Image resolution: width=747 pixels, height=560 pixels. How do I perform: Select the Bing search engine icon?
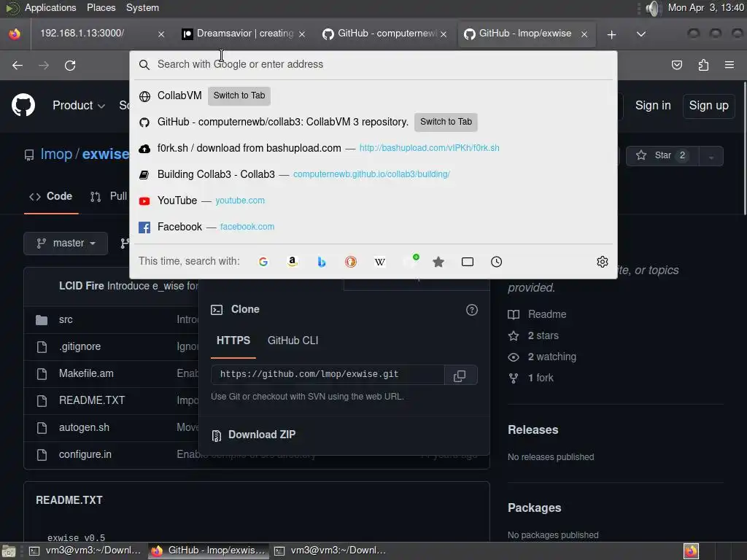pyautogui.click(x=322, y=262)
